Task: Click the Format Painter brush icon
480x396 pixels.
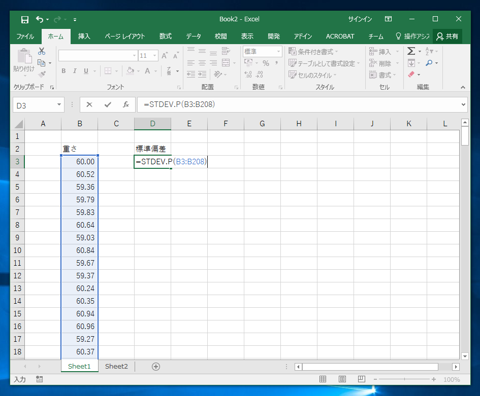Action: (42, 74)
